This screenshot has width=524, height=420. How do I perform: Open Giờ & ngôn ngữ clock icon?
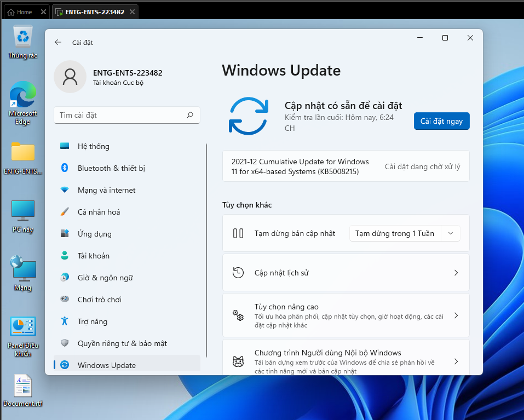coord(65,277)
